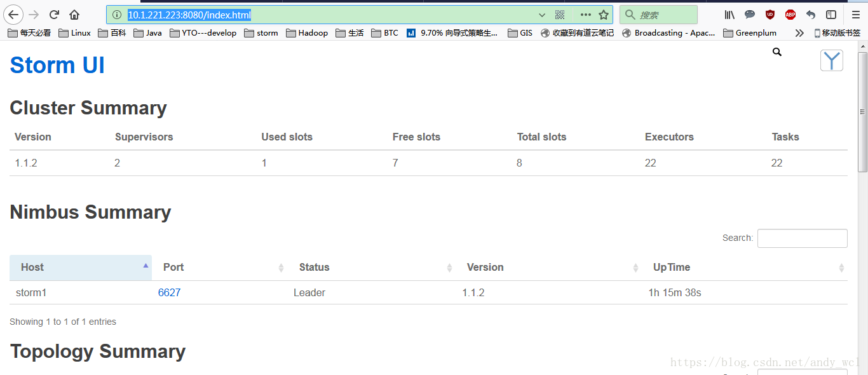
Task: Reload the current page
Action: pos(54,15)
